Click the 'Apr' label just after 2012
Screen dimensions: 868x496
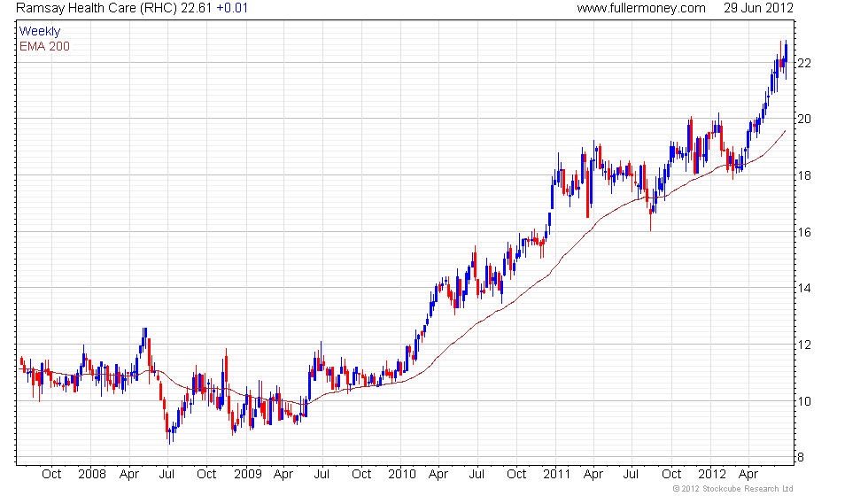click(x=748, y=474)
